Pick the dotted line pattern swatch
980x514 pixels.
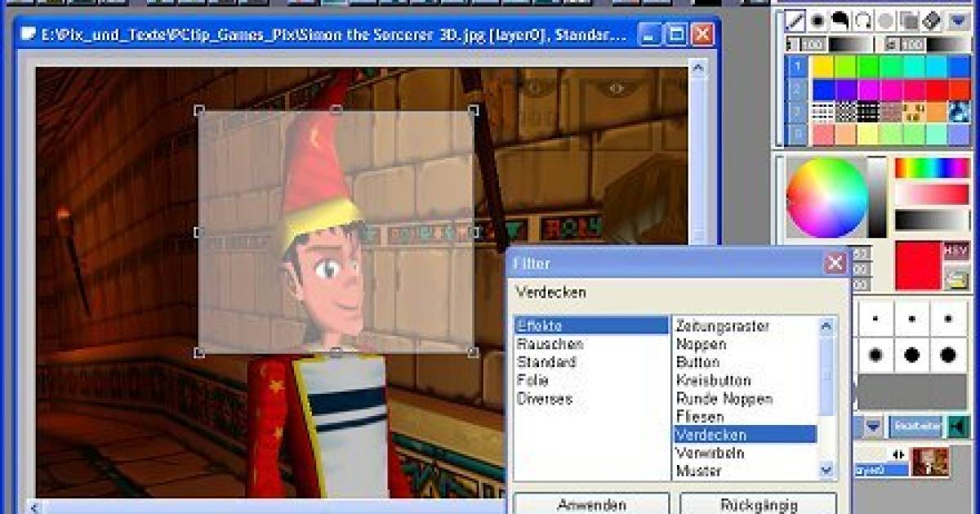(823, 112)
